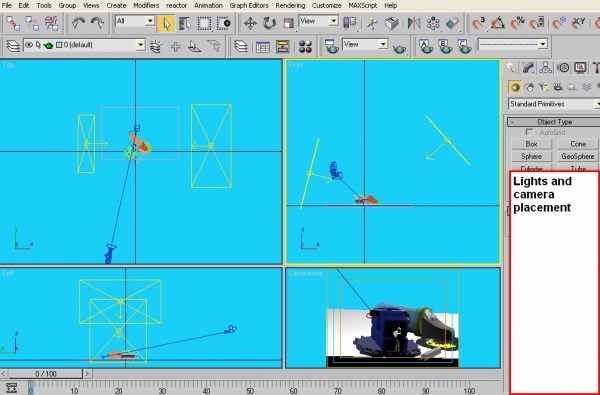Switch to the Hierarchy command panel tab

[x=546, y=68]
